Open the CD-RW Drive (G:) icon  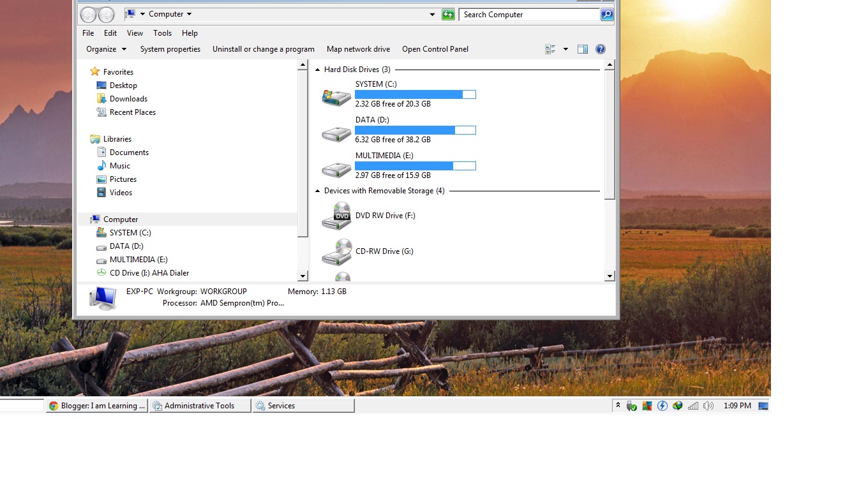tap(336, 251)
